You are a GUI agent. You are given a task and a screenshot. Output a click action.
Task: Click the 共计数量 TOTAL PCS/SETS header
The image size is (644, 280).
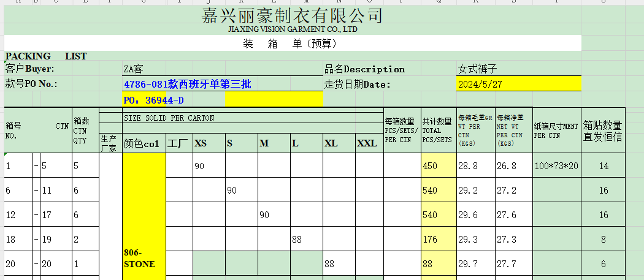click(x=438, y=131)
